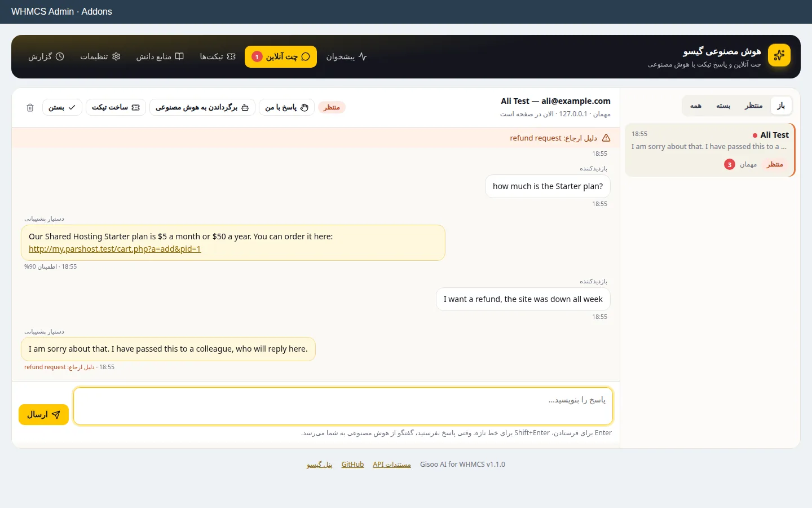Click the message "how much is the Starter plan?"

[x=548, y=186]
